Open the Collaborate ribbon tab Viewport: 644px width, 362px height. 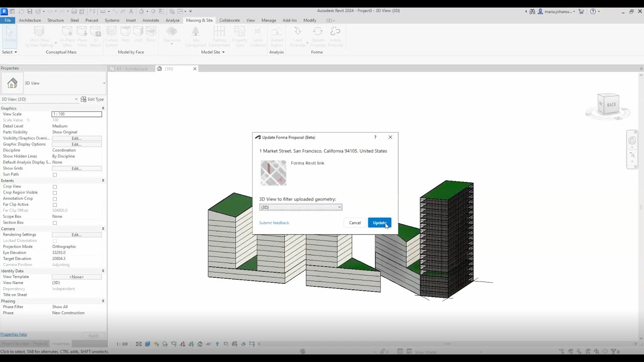229,20
